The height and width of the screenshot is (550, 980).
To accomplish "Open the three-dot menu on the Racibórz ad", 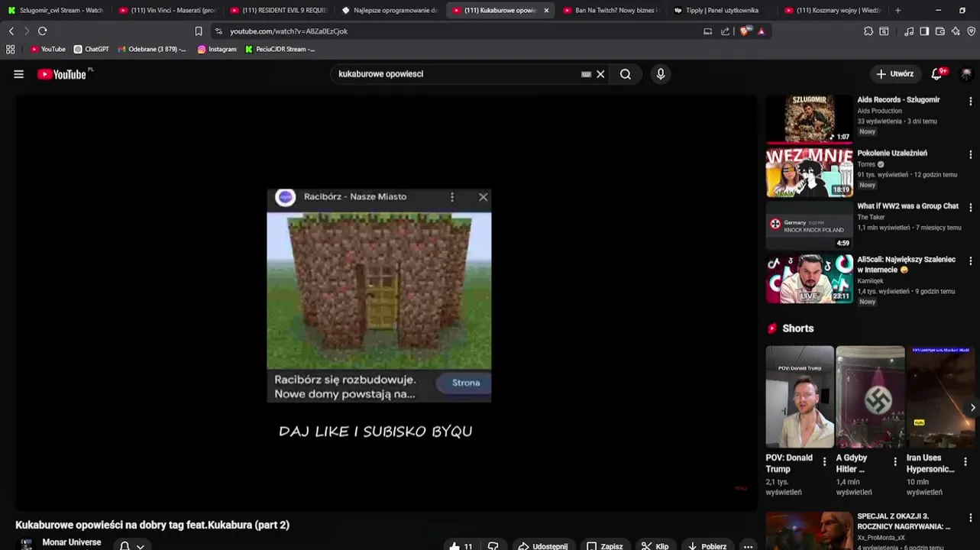I will pyautogui.click(x=452, y=197).
